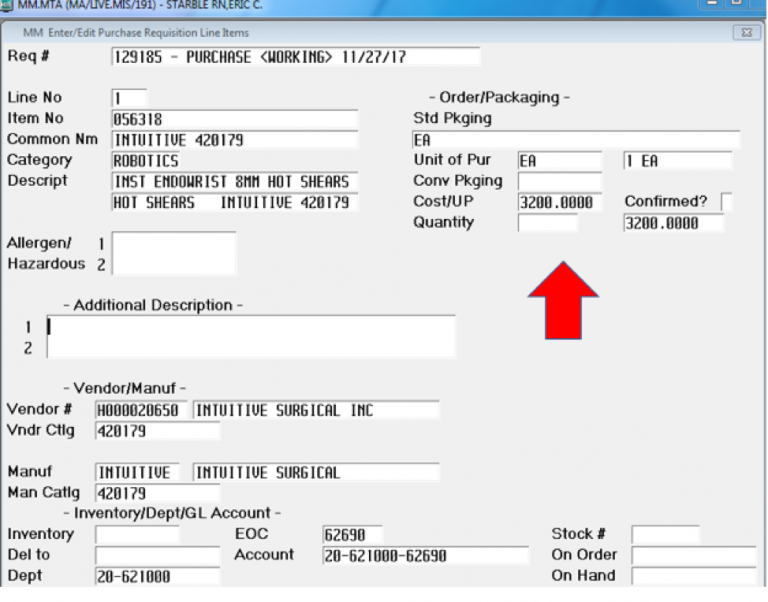Click the vendor name field INTUITIVE SURGICAL INC
Screen dimensions: 768x602
point(316,410)
